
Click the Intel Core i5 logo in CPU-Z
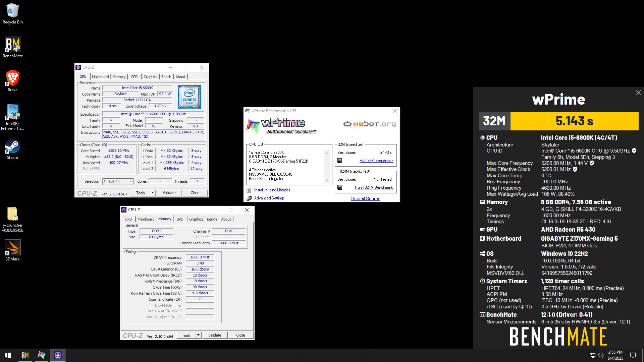tap(190, 97)
